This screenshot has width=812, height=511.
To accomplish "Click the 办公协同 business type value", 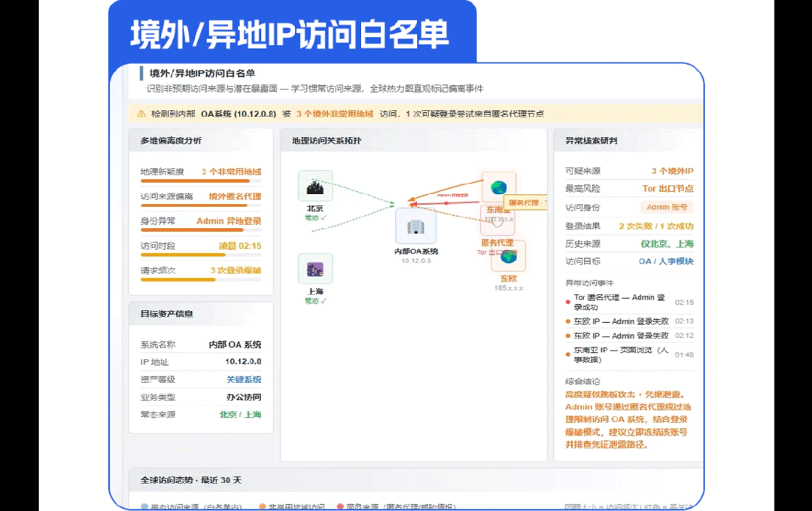I will (244, 397).
